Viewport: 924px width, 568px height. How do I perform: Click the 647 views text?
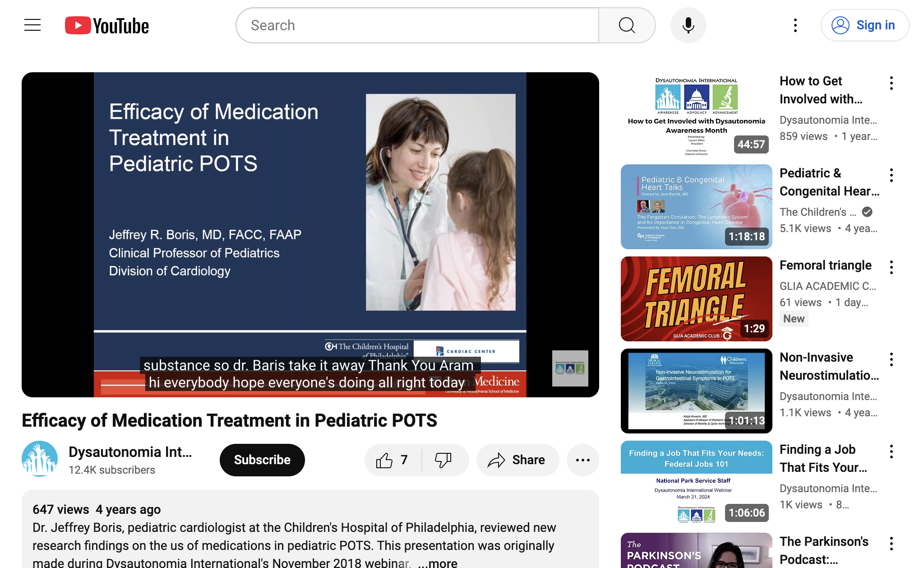[60, 510]
